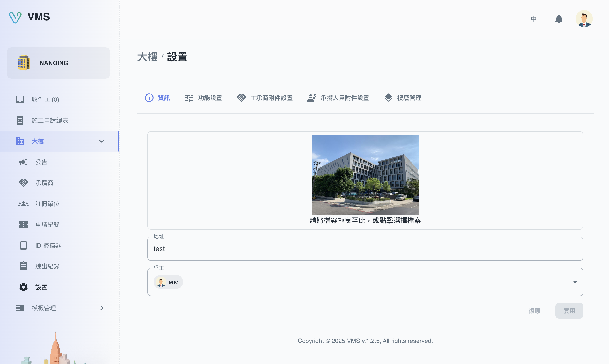
Task: Switch to the 樓層管理 tab
Action: click(403, 98)
